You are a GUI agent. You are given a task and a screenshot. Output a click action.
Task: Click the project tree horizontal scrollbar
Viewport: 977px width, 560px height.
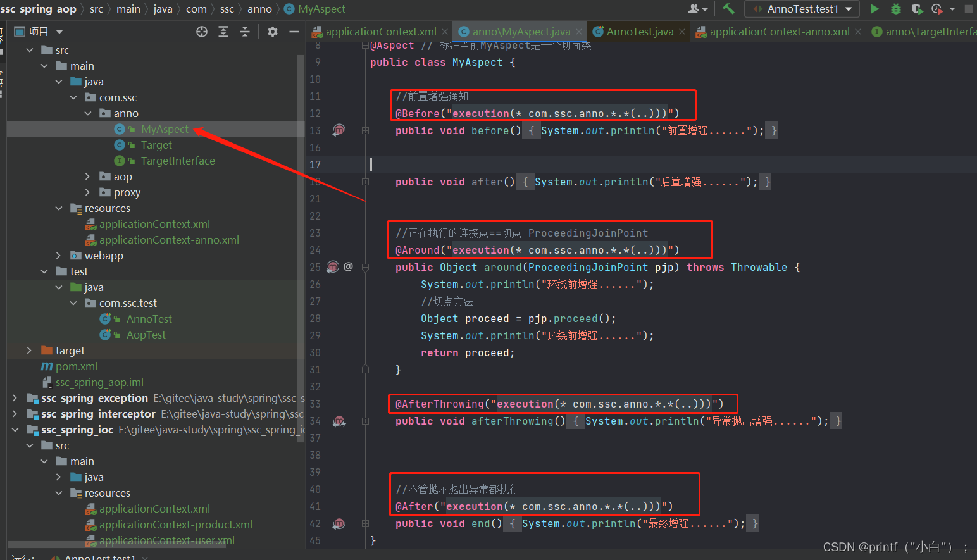coord(117,545)
